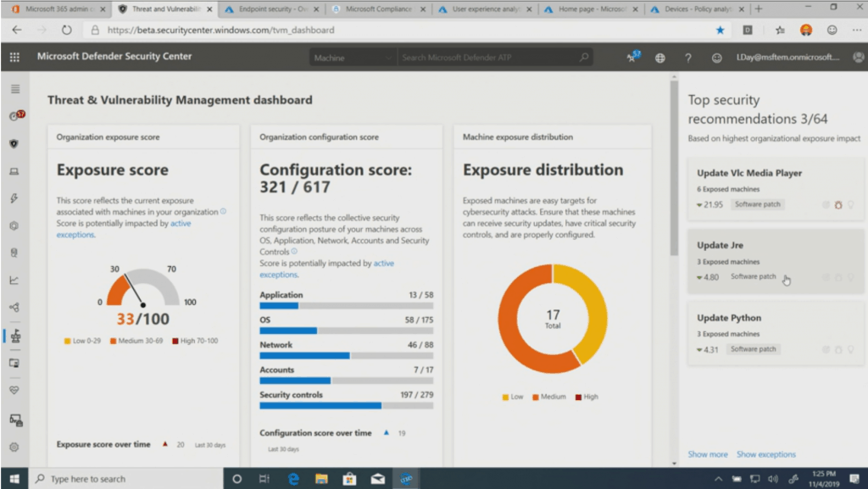Click the remediation icon on Update Vlc Media Player
The height and width of the screenshot is (489, 868).
(838, 205)
